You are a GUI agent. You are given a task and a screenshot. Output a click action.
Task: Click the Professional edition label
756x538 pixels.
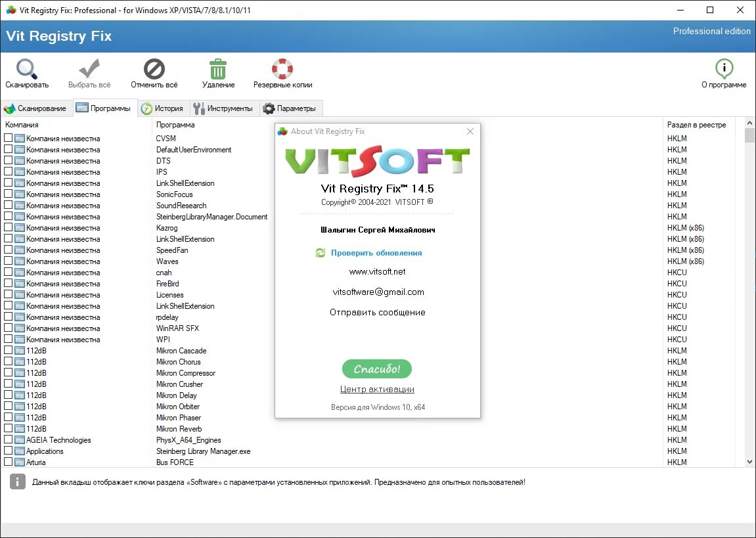point(711,31)
